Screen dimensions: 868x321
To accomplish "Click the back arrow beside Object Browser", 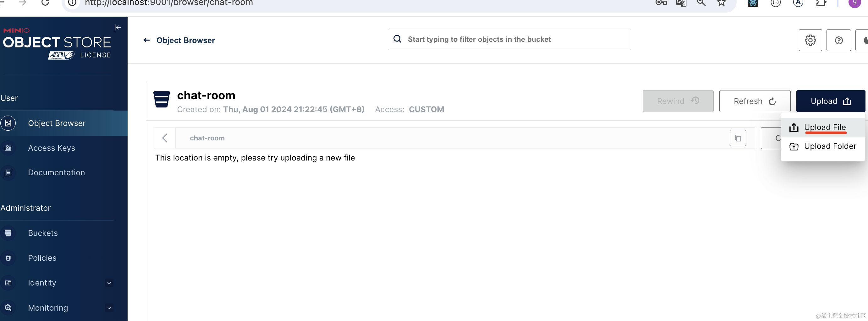I will 146,41.
